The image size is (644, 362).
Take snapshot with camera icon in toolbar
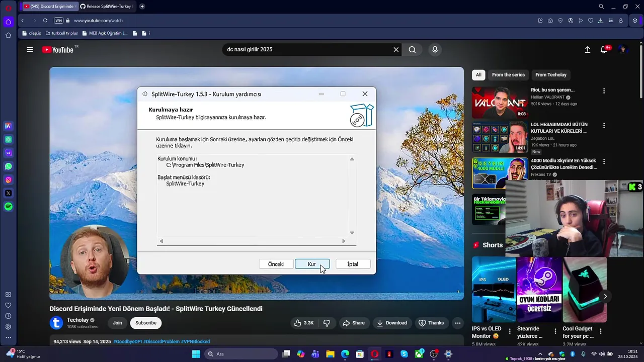pos(550,21)
